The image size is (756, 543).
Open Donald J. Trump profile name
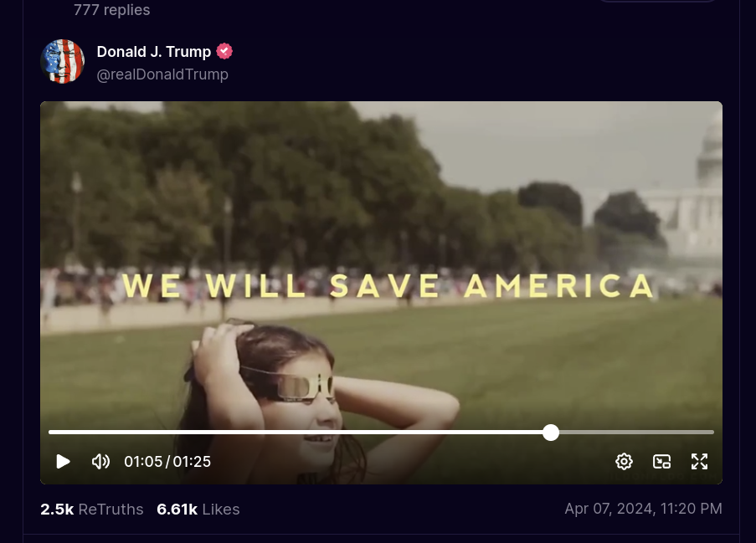pos(154,52)
